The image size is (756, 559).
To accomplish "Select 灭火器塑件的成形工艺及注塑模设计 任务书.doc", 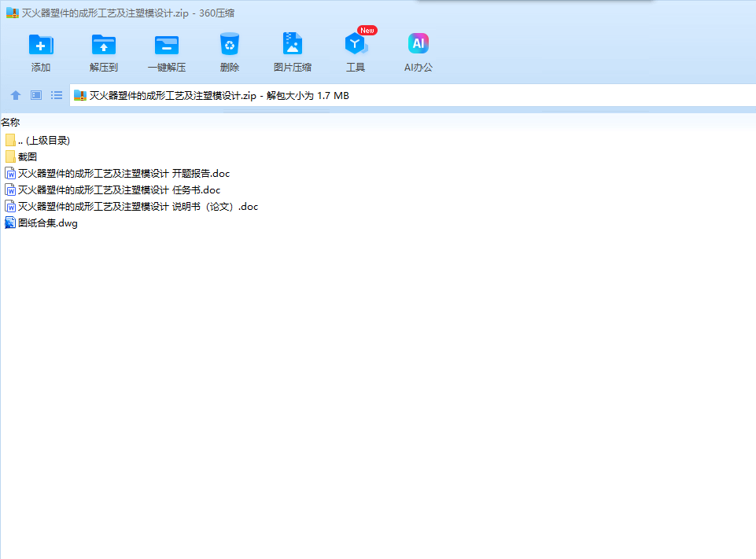I will (x=119, y=189).
